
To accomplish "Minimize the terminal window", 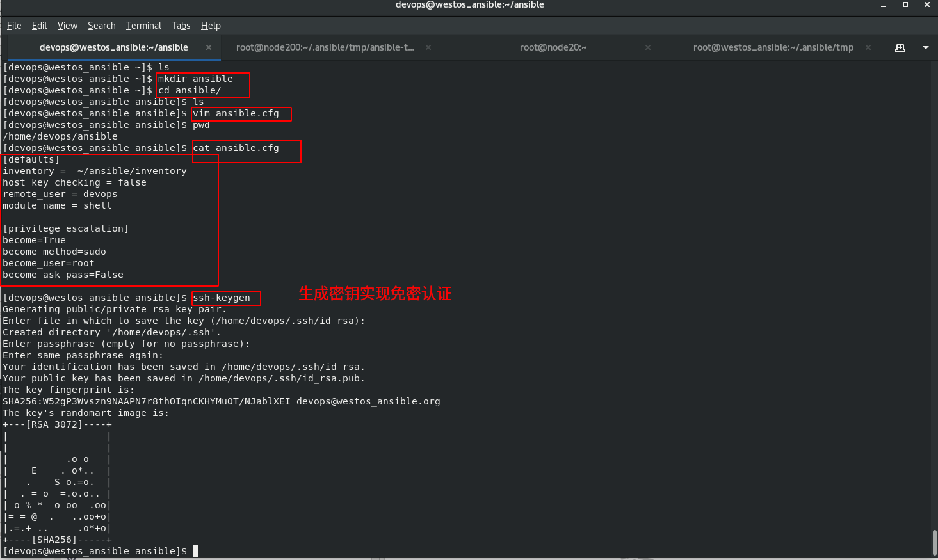I will [x=884, y=5].
